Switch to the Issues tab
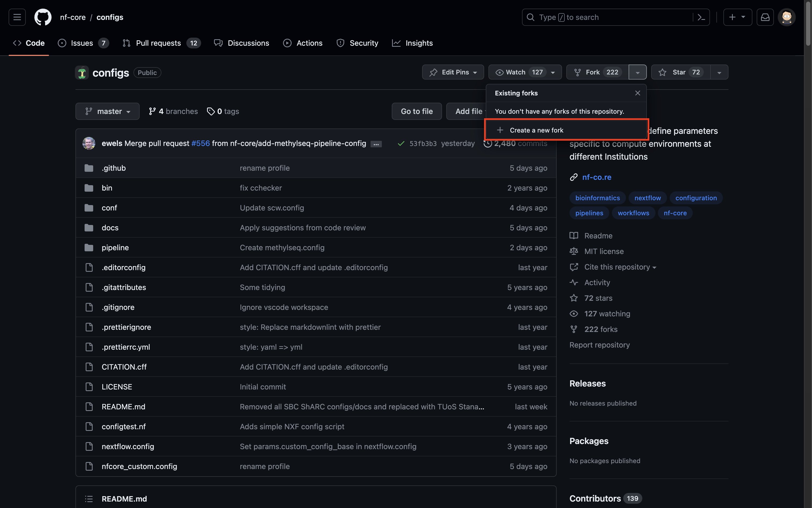812x508 pixels. (83, 43)
